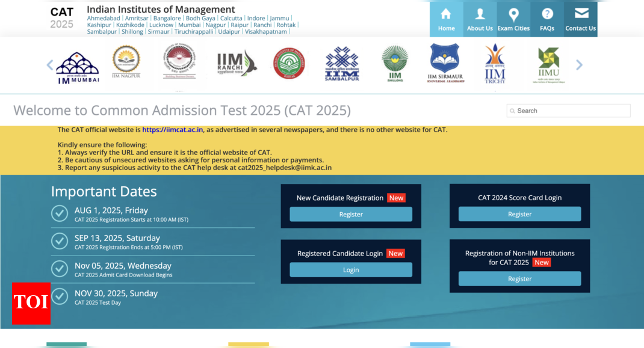Click the New badge beside New Candidate Registration
The height and width of the screenshot is (348, 644).
(397, 198)
